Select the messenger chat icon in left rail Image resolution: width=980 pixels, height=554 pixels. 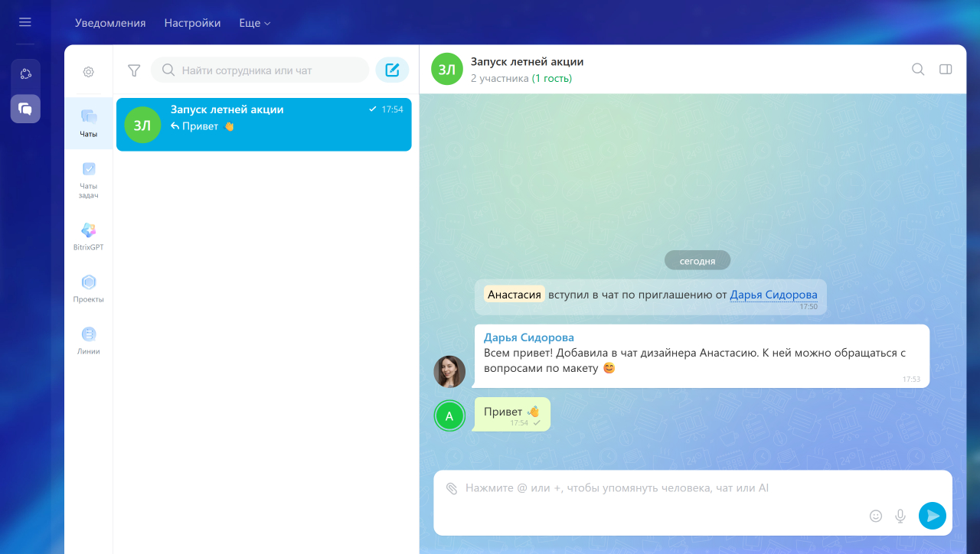tap(25, 109)
